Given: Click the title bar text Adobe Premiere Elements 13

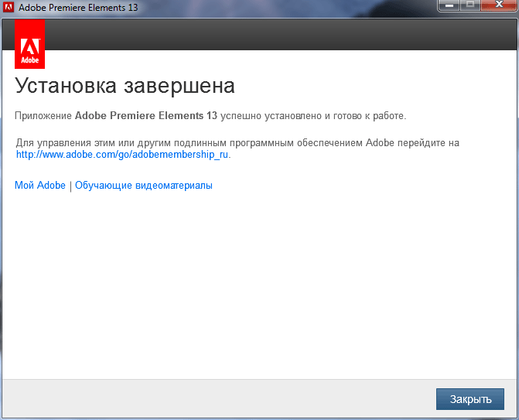Looking at the screenshot, I should 78,7.
